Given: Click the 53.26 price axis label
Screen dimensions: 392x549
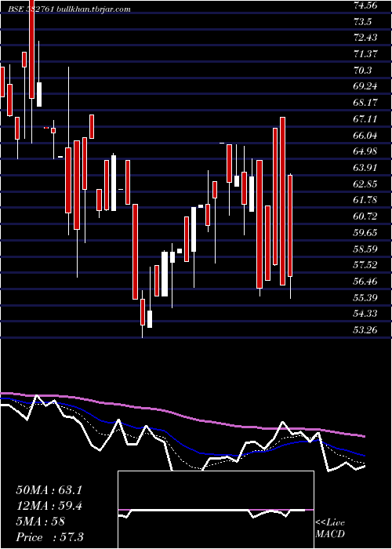Looking at the screenshot, I should pyautogui.click(x=365, y=329).
